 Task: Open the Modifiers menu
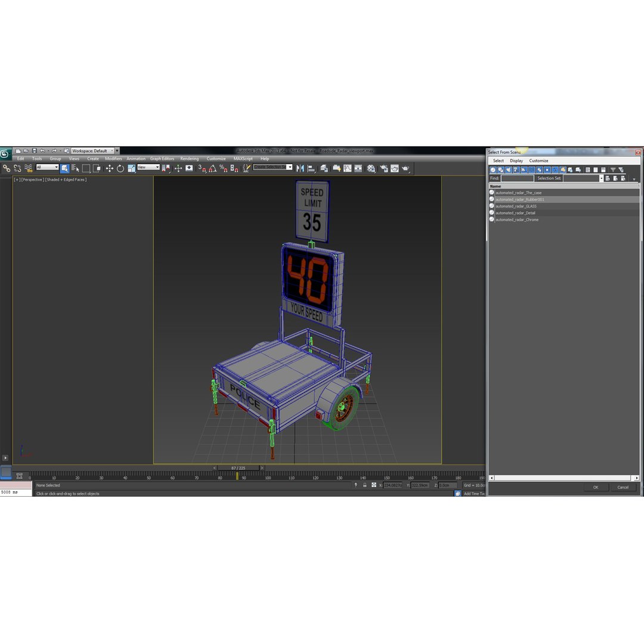click(113, 159)
